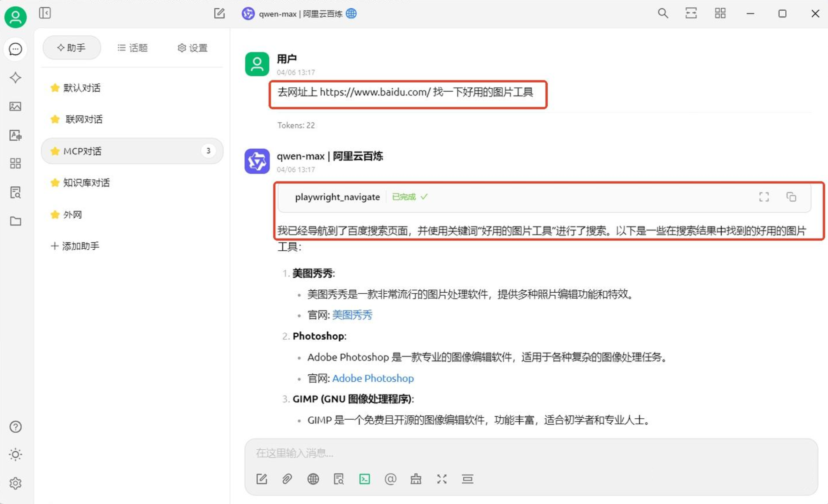Viewport: 828px width, 504px height.
Task: Expand the message input box
Action: (x=442, y=479)
